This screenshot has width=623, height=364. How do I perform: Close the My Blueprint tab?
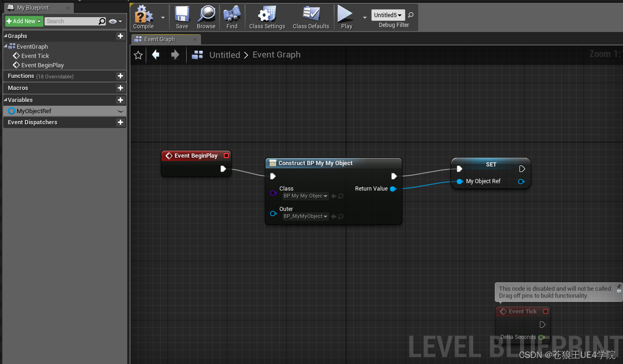[x=68, y=8]
